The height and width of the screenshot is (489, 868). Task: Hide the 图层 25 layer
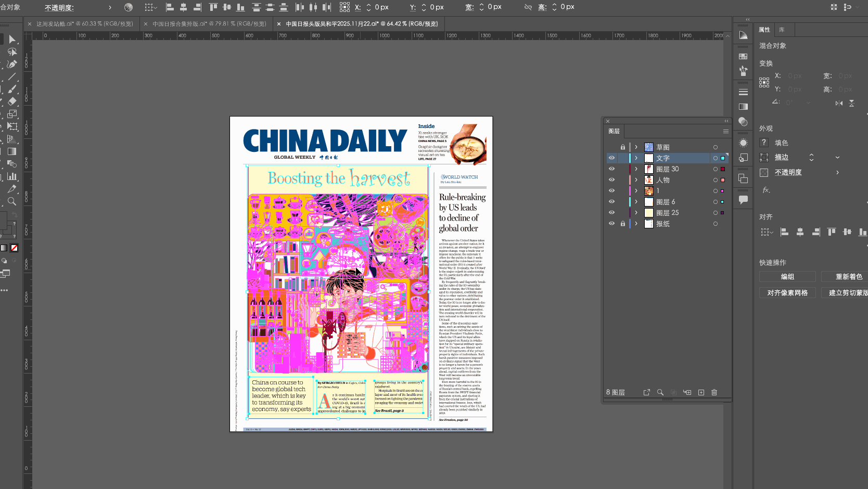(x=611, y=212)
